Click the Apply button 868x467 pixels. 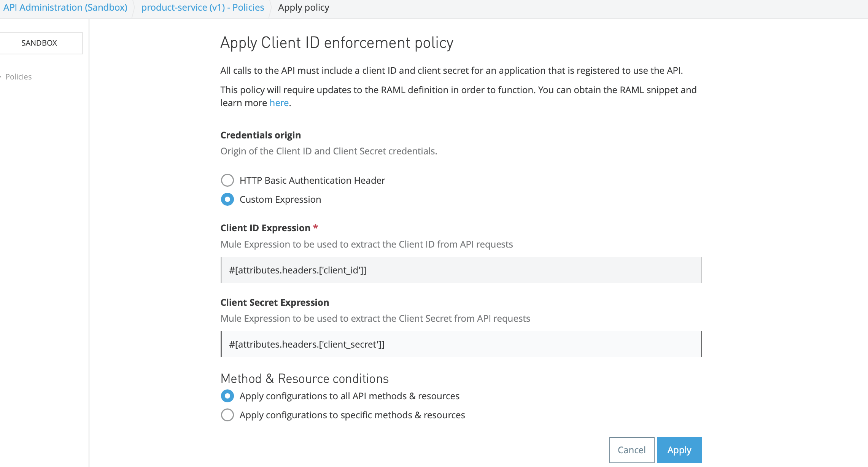(679, 450)
